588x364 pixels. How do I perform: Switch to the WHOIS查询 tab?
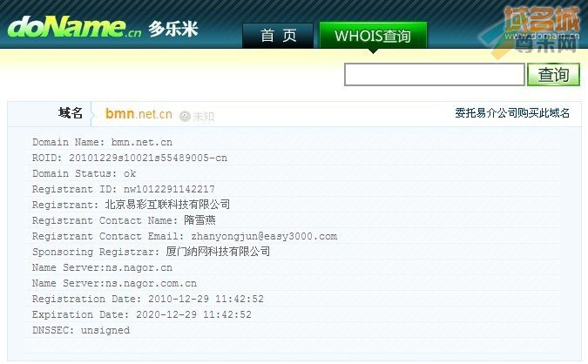click(373, 35)
